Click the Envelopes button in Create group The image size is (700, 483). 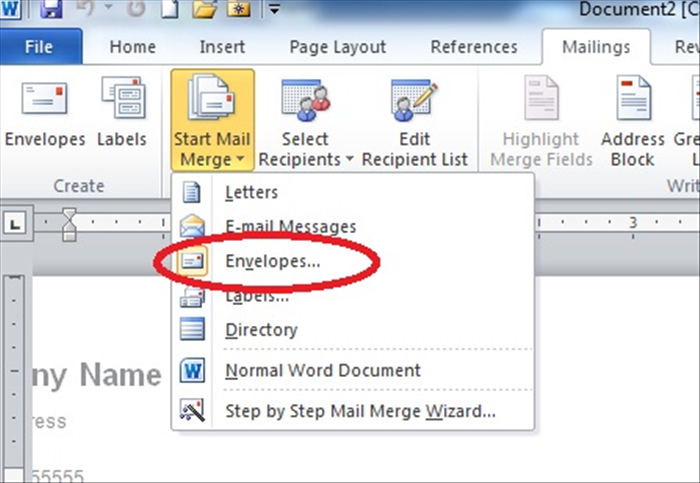point(45,112)
